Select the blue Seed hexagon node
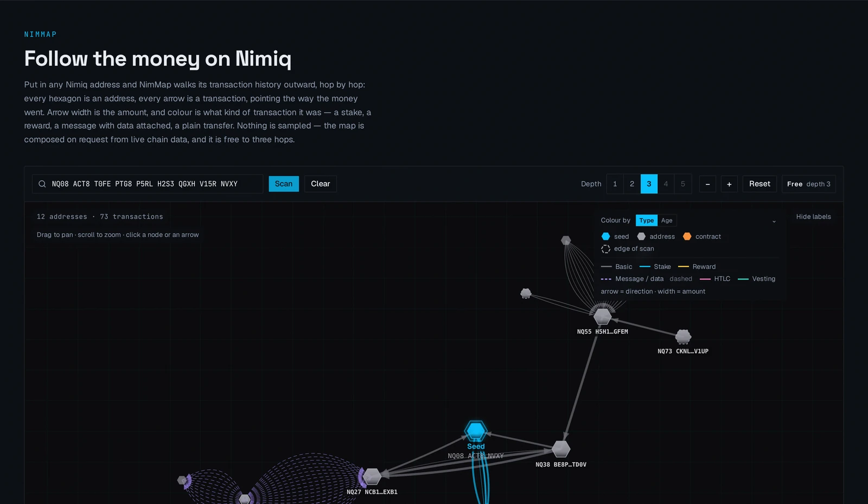 (476, 431)
